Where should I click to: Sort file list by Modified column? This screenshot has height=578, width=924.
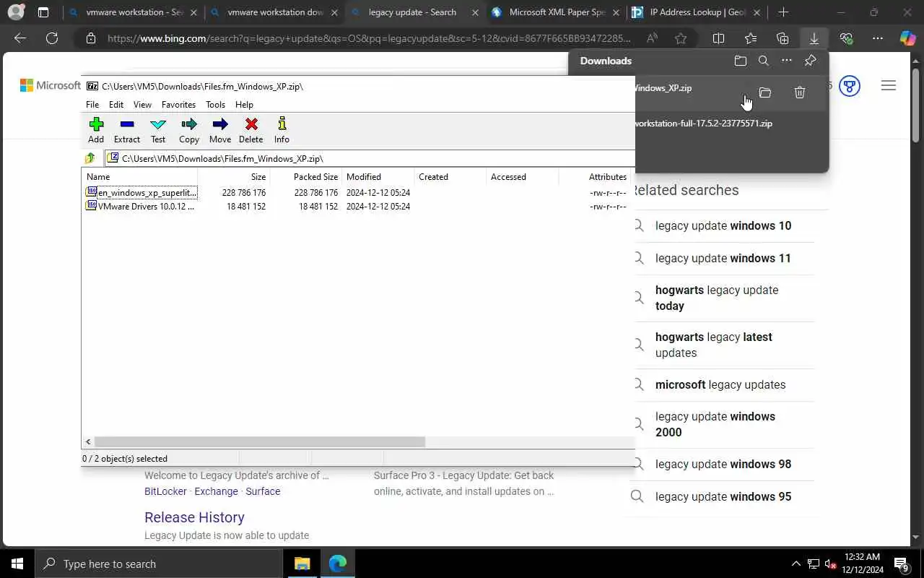378,176
